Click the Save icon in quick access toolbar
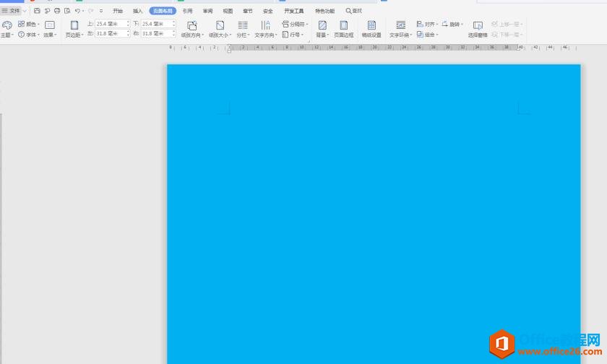607x364 pixels. (x=37, y=11)
